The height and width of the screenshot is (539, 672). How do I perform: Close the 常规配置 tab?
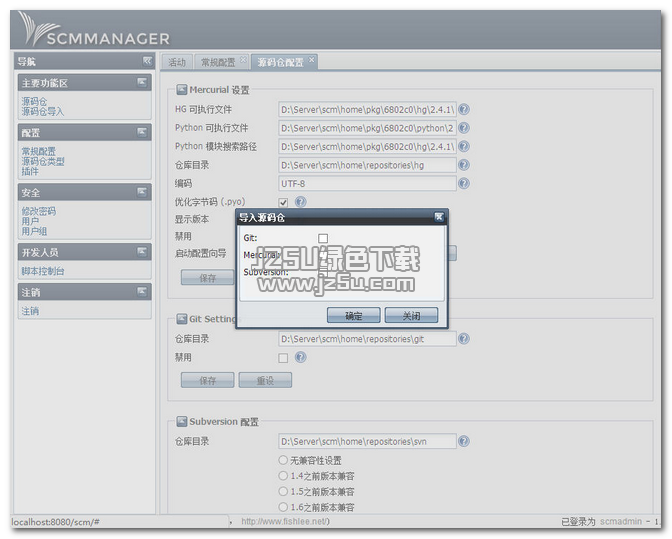(243, 60)
